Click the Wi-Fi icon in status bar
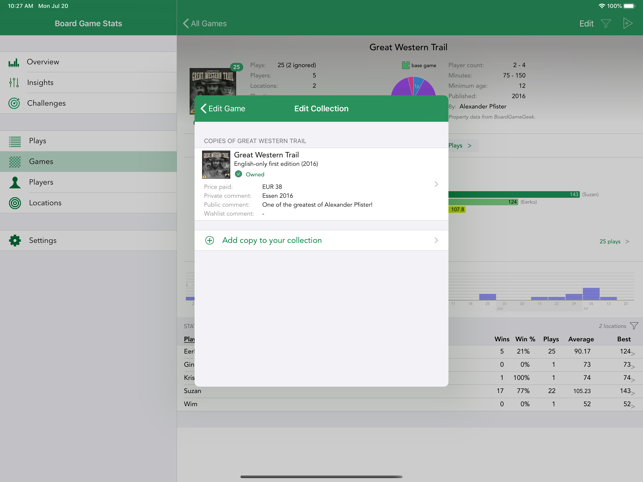Screen dimensions: 643x482 tap(602, 6)
